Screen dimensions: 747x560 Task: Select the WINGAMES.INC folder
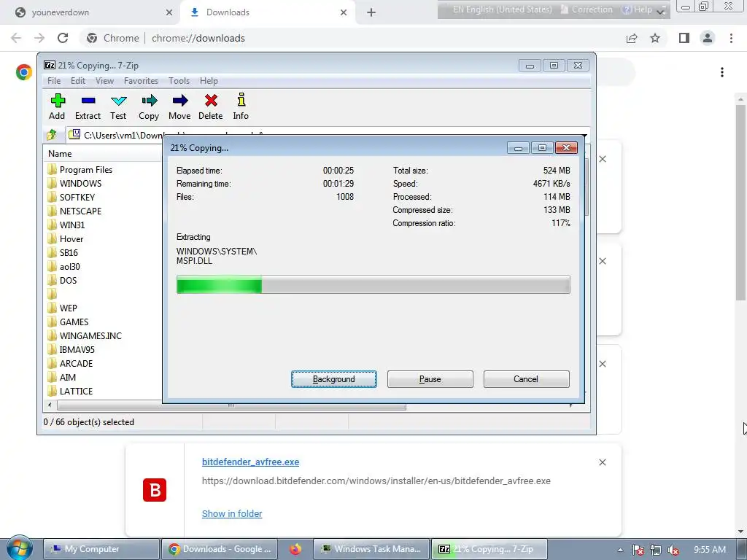[85, 335]
